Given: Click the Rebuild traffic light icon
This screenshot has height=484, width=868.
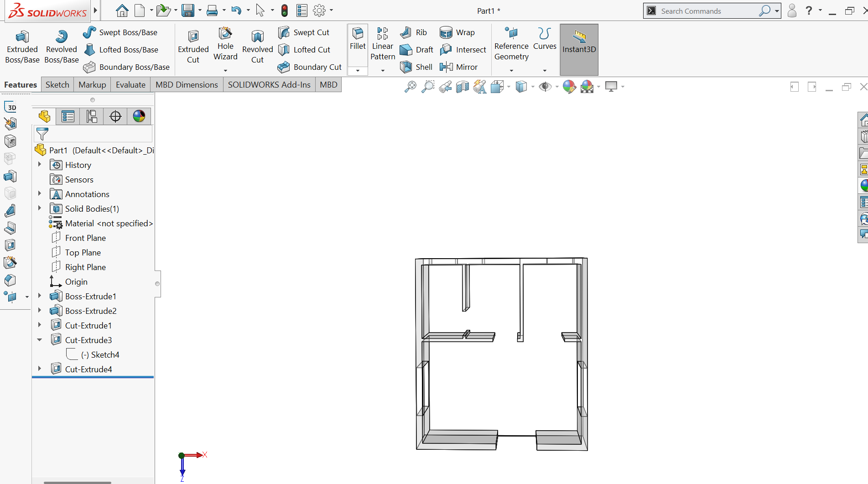Looking at the screenshot, I should [285, 10].
